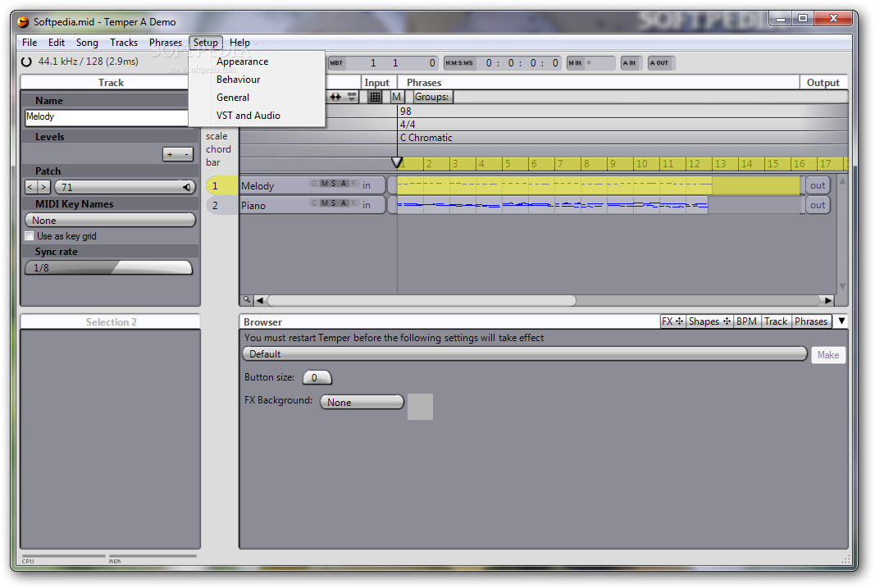Toggle the grid view icon
Screen dimensions: 875x588
point(375,97)
